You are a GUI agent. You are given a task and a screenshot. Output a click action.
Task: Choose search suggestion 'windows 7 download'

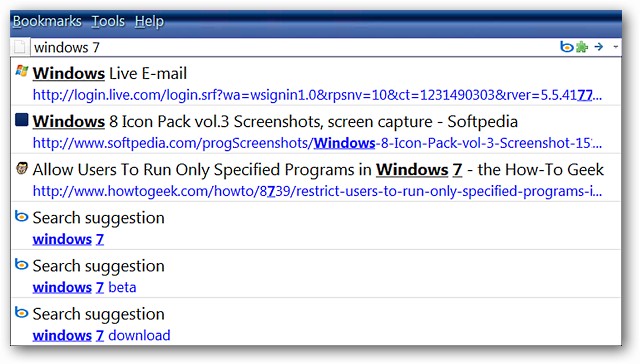point(101,336)
